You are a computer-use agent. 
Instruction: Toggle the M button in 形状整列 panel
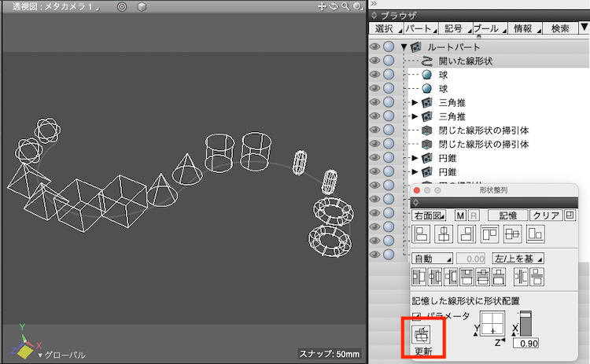point(461,215)
